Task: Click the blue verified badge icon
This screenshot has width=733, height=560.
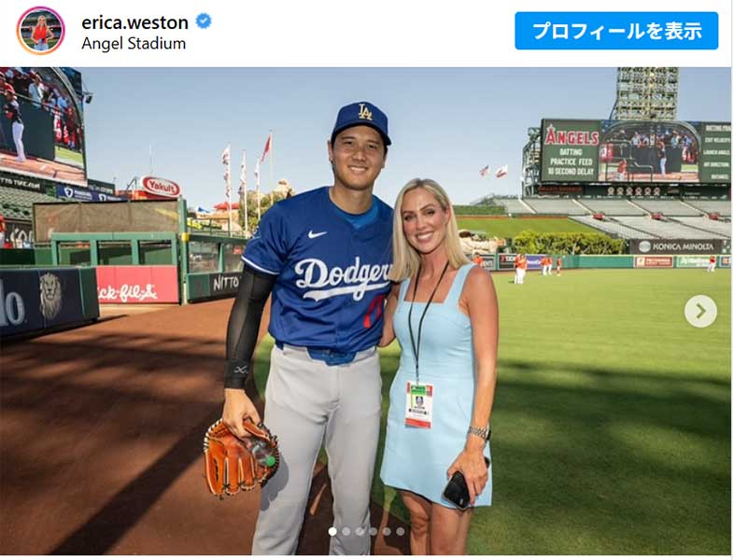Action: pyautogui.click(x=204, y=21)
